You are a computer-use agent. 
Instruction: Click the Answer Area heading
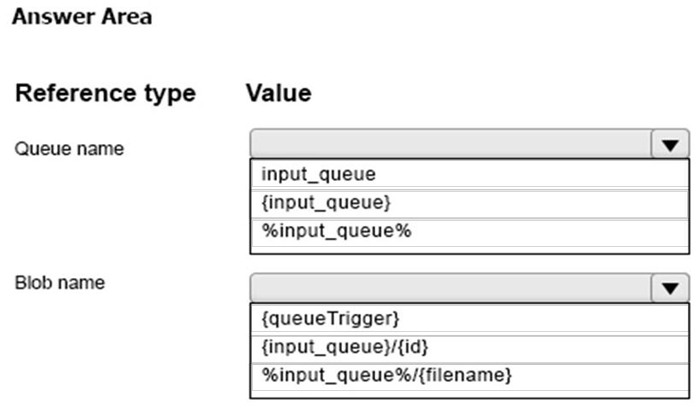click(x=82, y=17)
